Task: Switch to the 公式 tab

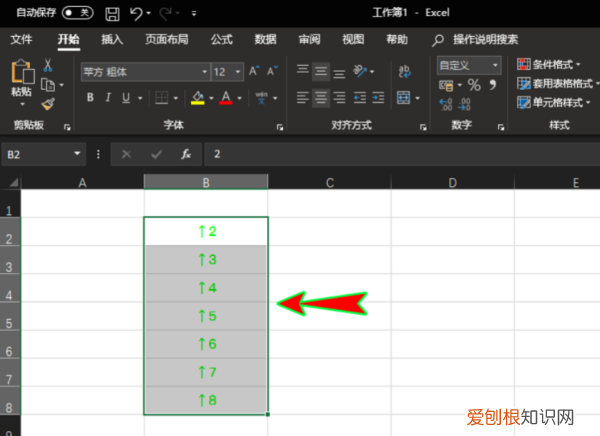Action: click(x=222, y=39)
